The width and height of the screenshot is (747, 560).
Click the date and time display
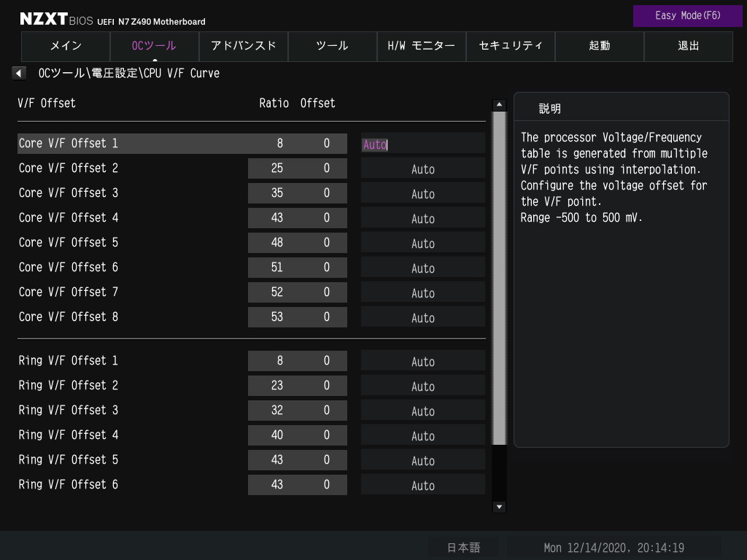[x=614, y=548]
